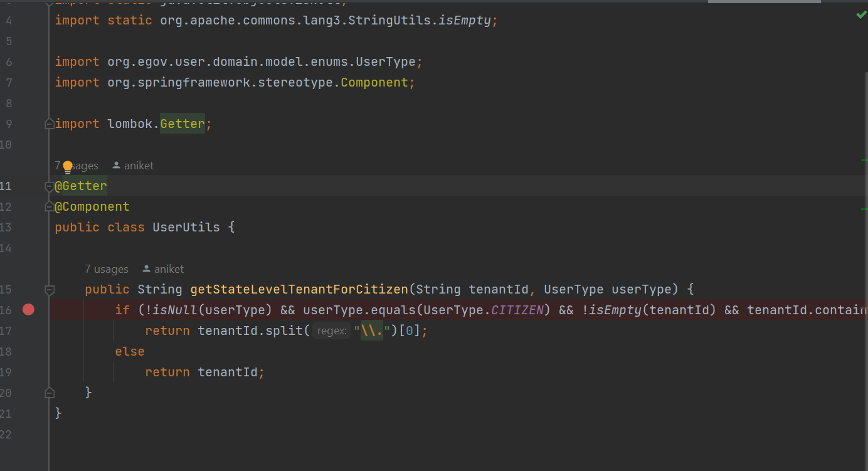
Task: Click the fold marker beside @Component
Action: 49,206
